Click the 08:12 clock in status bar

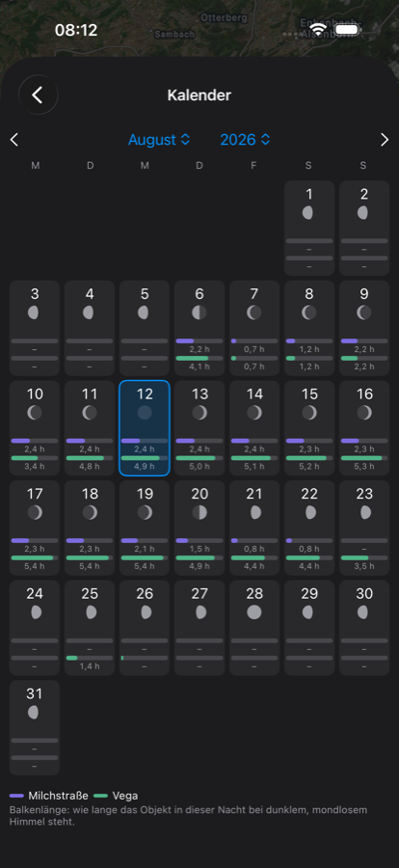coord(76,30)
